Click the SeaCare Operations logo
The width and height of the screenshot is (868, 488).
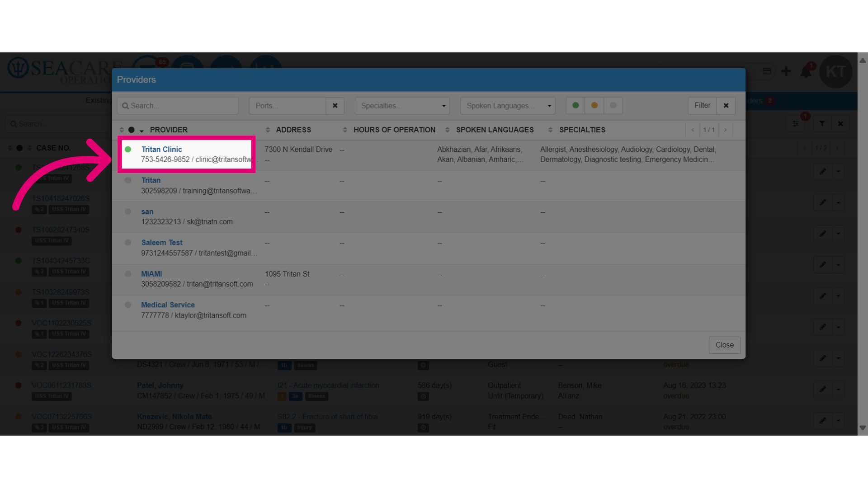(x=66, y=70)
